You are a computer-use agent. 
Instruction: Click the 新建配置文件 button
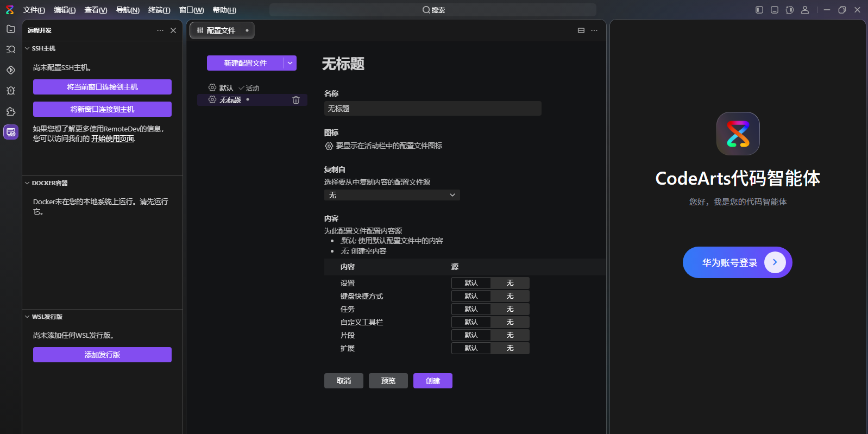245,63
